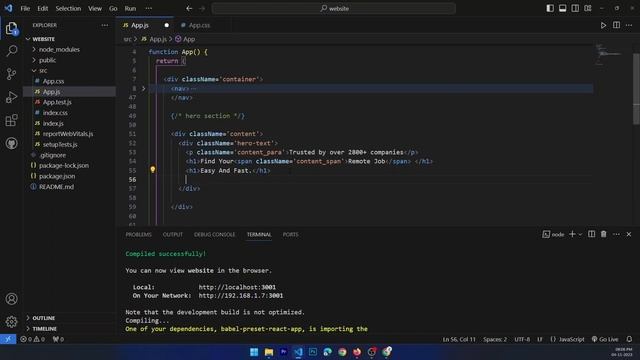Open the File menu
This screenshot has width=640, height=360.
pyautogui.click(x=25, y=8)
